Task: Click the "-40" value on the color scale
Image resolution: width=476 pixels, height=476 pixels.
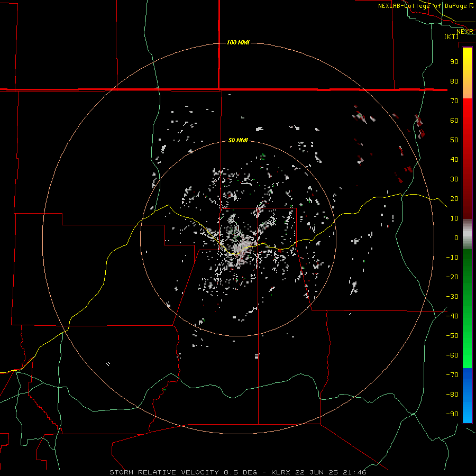Action: click(452, 316)
